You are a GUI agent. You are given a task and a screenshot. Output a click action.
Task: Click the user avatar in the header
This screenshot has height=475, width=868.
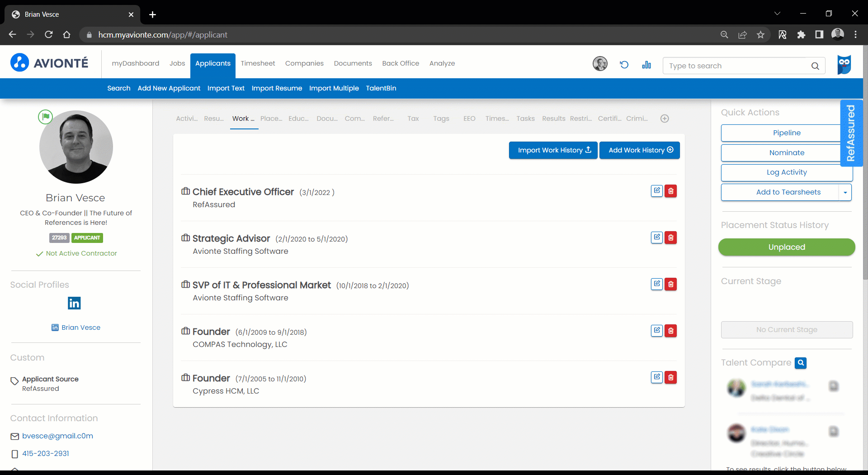pos(600,64)
